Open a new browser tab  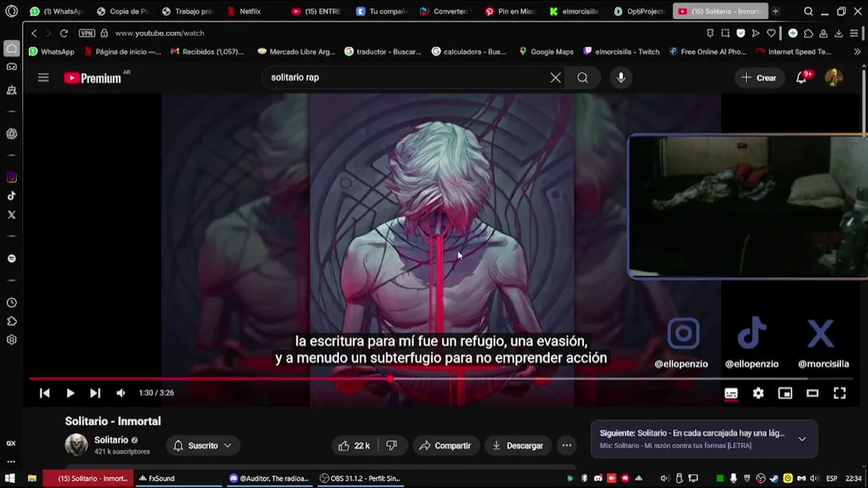775,12
